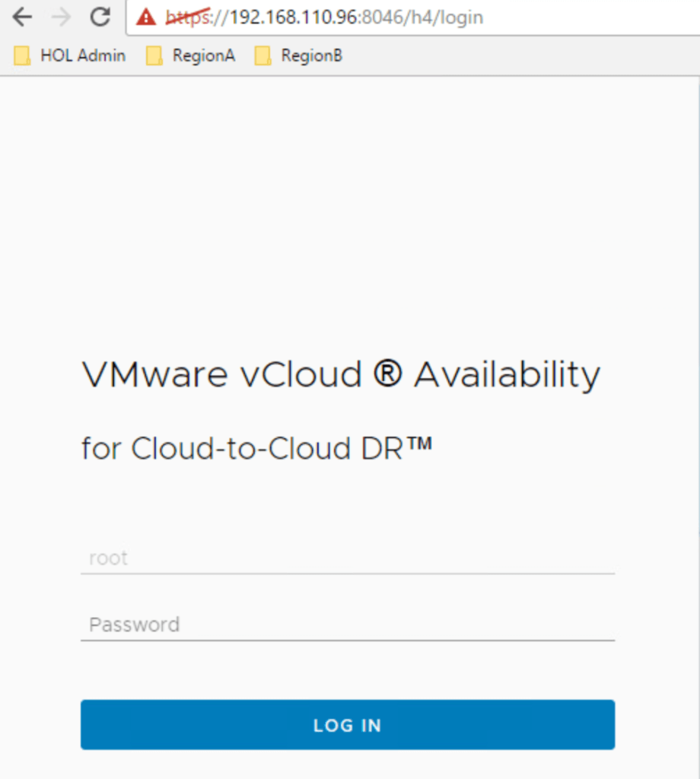Reload the current page
The height and width of the screenshot is (779, 700).
100,17
